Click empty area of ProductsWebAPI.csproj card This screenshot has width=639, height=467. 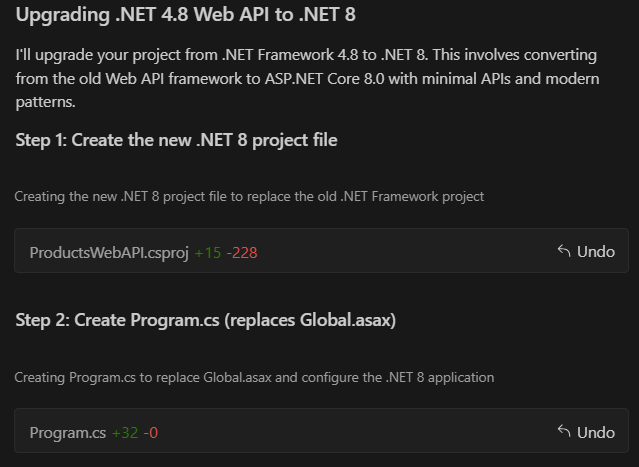click(x=408, y=251)
